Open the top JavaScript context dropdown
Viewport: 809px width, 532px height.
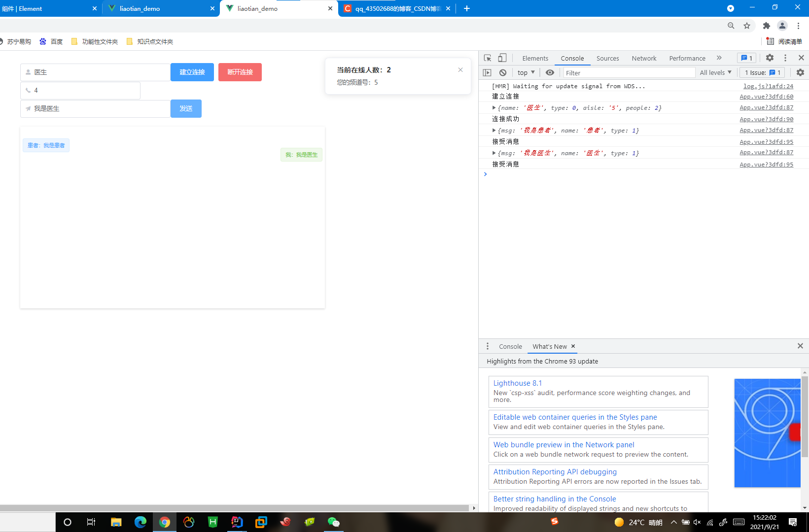pyautogui.click(x=526, y=72)
